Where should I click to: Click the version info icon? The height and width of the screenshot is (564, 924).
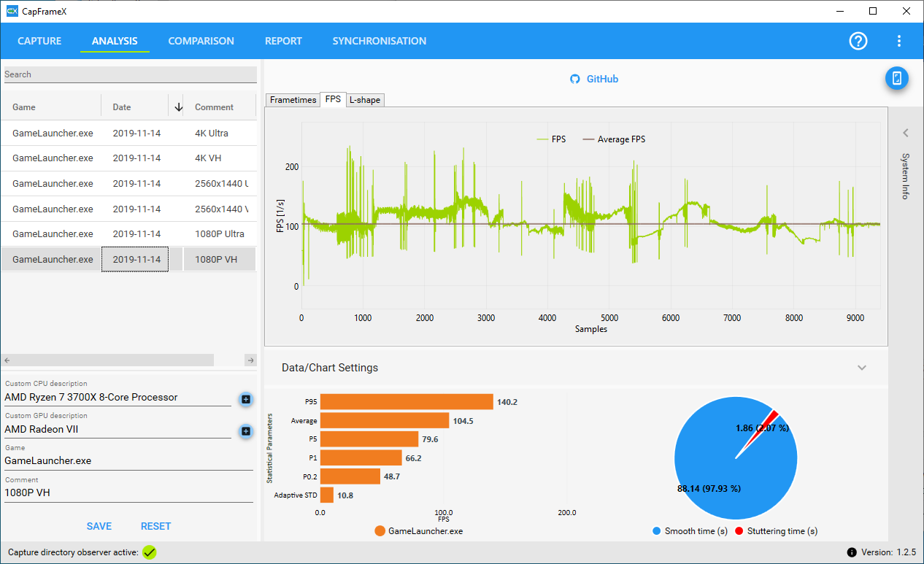852,552
